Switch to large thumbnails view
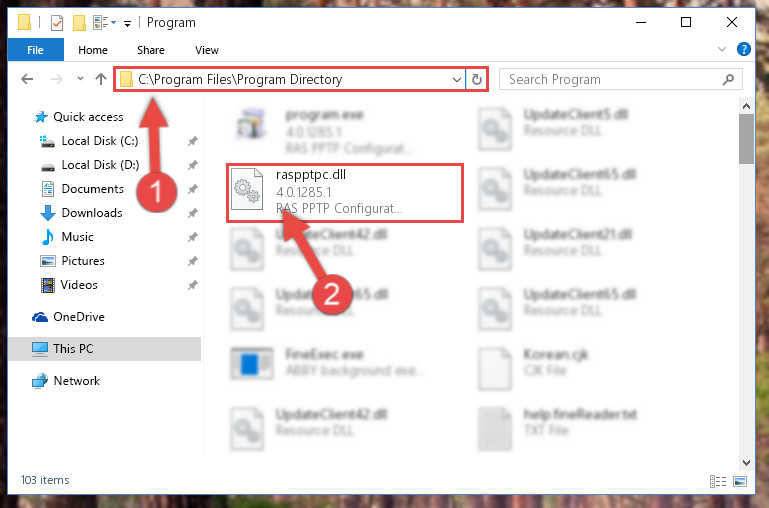Viewport: 769px width, 508px height. coord(740,481)
